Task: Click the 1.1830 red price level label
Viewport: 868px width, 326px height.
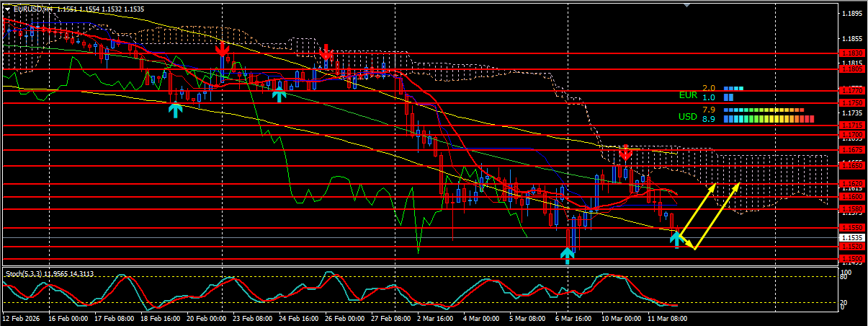Action: pos(853,53)
